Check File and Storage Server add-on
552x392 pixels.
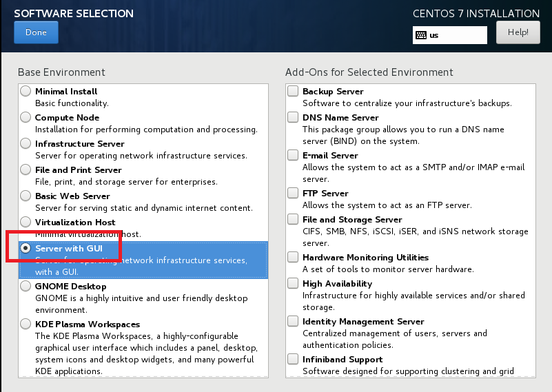(x=293, y=219)
